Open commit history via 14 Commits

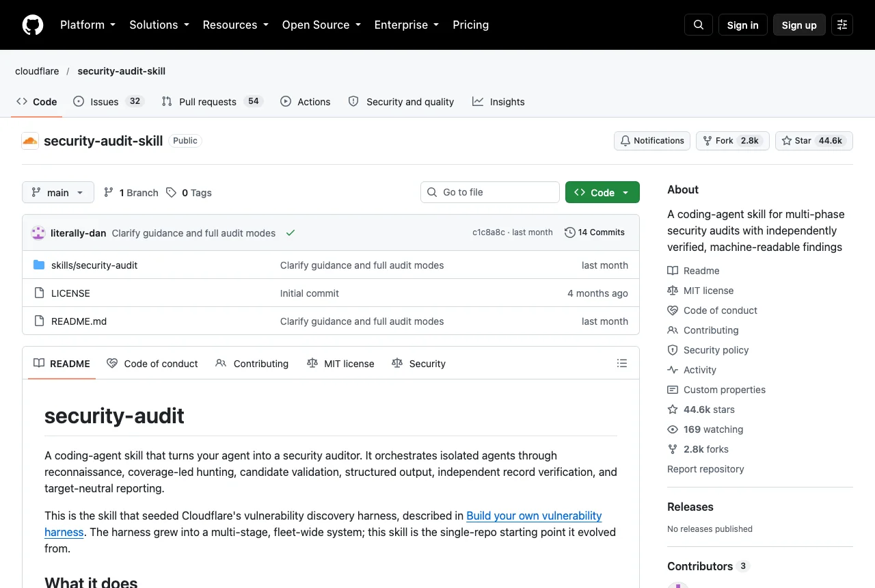tap(595, 232)
